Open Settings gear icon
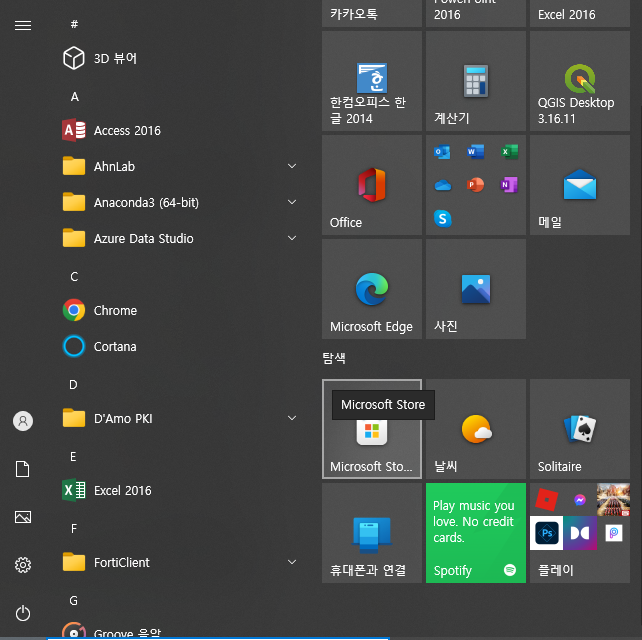 click(23, 565)
